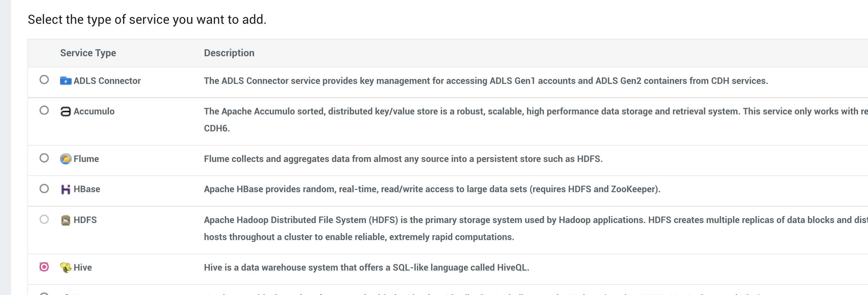Click the Apache Accumulo description text
Viewport: 868px width, 295px height.
click(536, 120)
